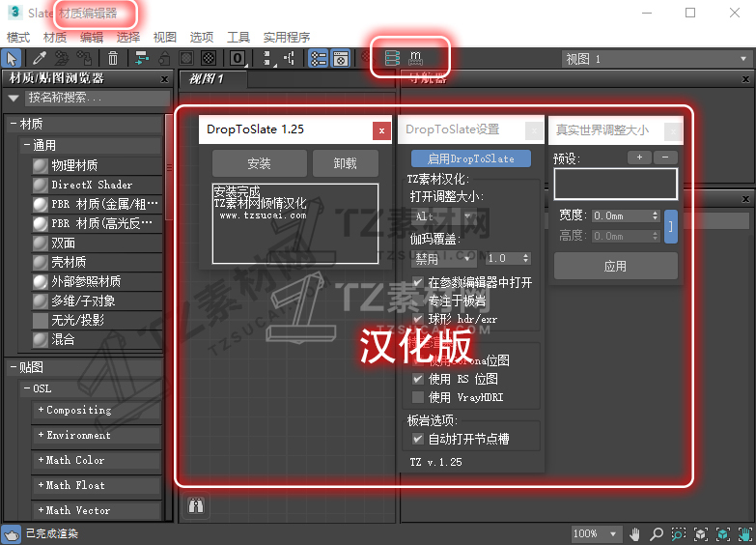Collapse the 贴图 group
The image size is (756, 545).
tap(14, 367)
